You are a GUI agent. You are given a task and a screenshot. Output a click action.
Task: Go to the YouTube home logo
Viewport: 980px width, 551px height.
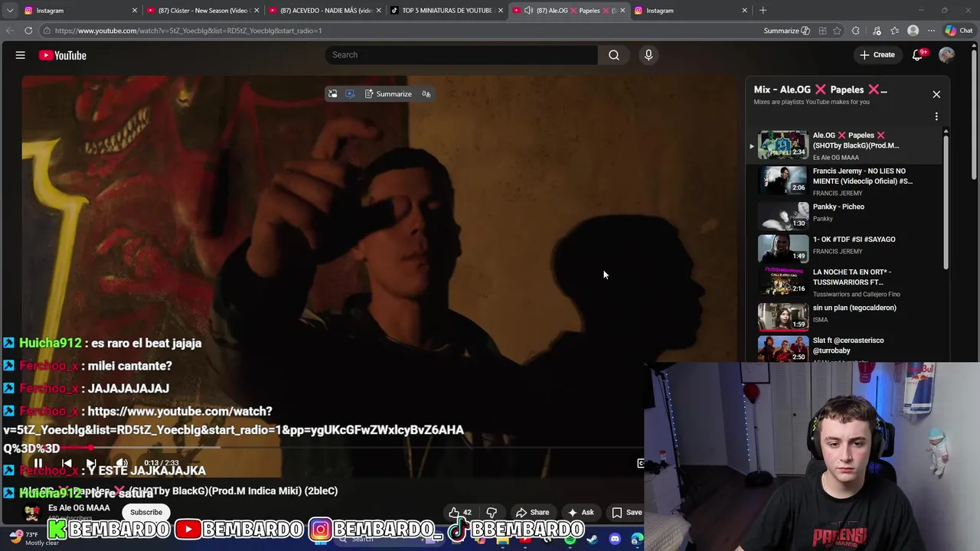pos(62,55)
